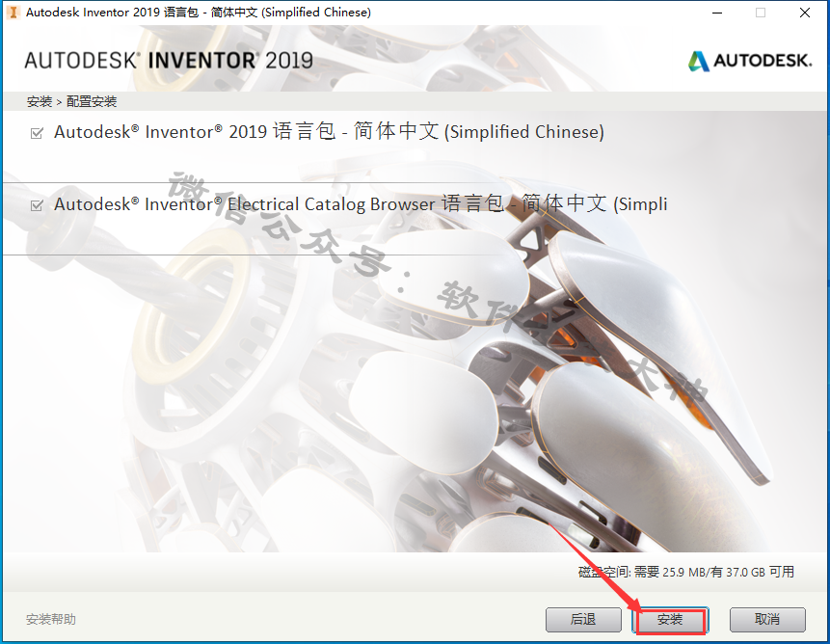The height and width of the screenshot is (644, 830).
Task: Click the 后退 back button
Action: [583, 619]
